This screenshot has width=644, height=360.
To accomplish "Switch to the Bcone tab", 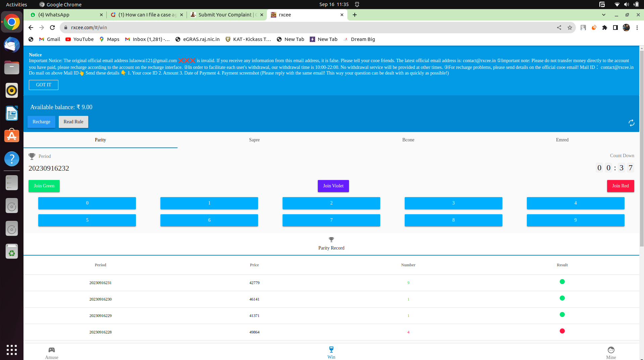I will (408, 140).
